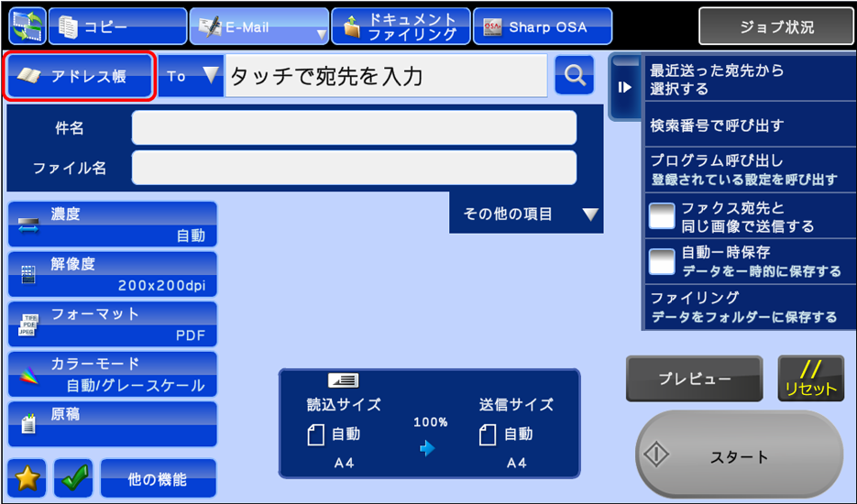This screenshot has width=857, height=504.
Task: Open the フォーマット PDF format setting
Action: pos(113,323)
